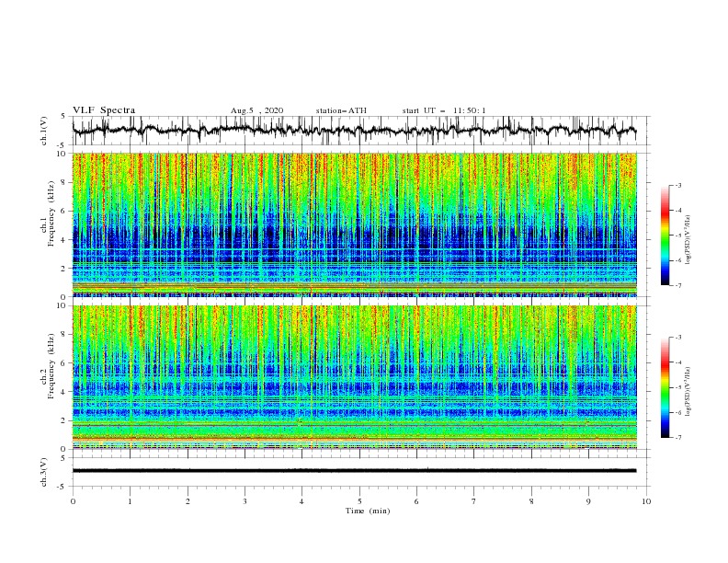Select the ch.2 spectrogram "8" kHz tick
This screenshot has height=563, width=728.
point(64,335)
